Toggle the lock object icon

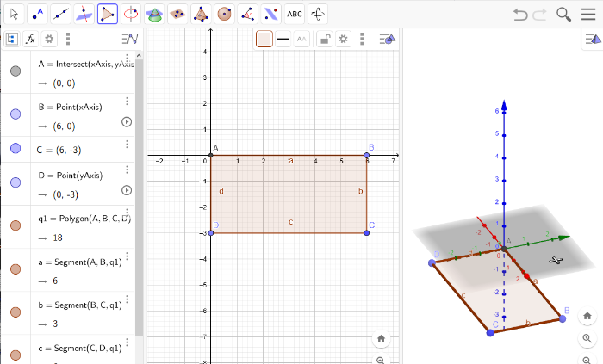pos(325,39)
